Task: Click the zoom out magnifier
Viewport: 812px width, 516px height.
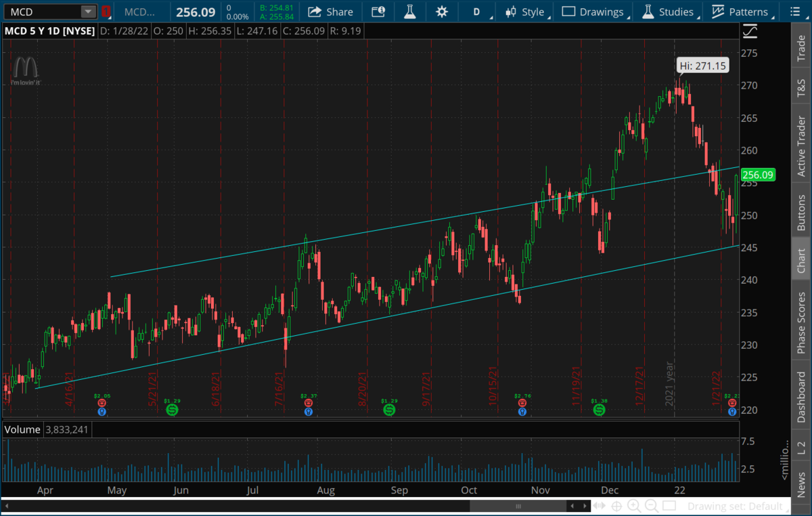Action: point(651,506)
